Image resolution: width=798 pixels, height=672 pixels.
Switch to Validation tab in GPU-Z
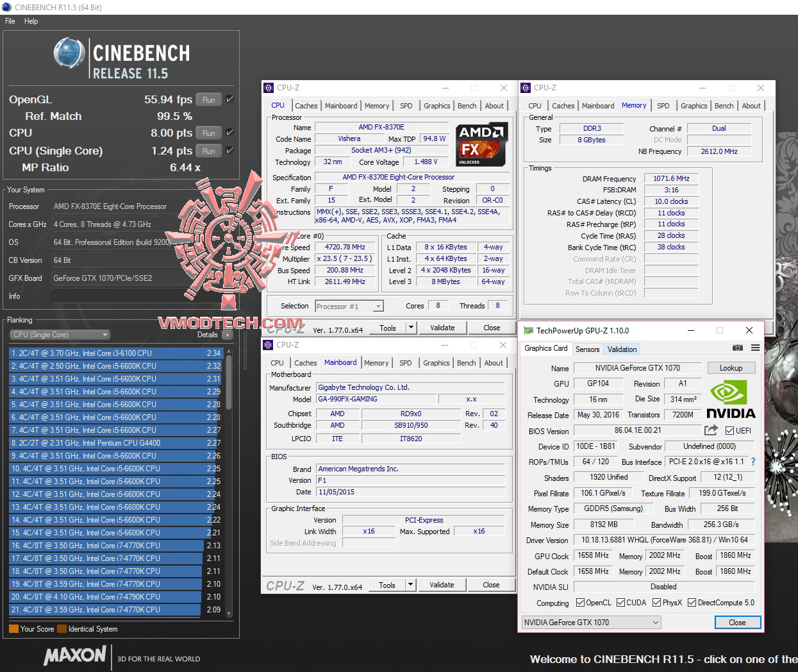pyautogui.click(x=622, y=349)
